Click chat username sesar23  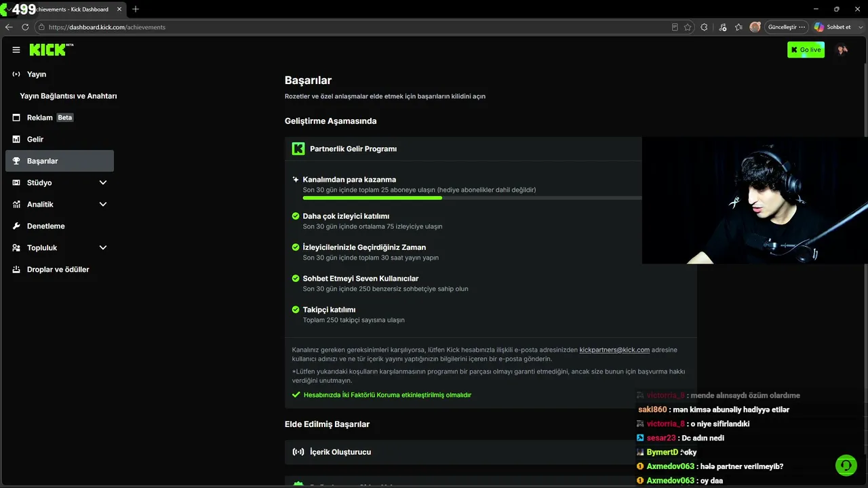661,438
